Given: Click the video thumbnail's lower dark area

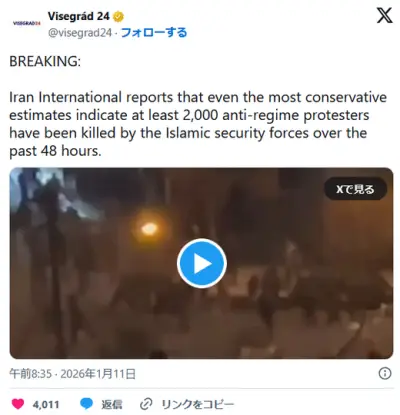Looking at the screenshot, I should tap(201, 330).
